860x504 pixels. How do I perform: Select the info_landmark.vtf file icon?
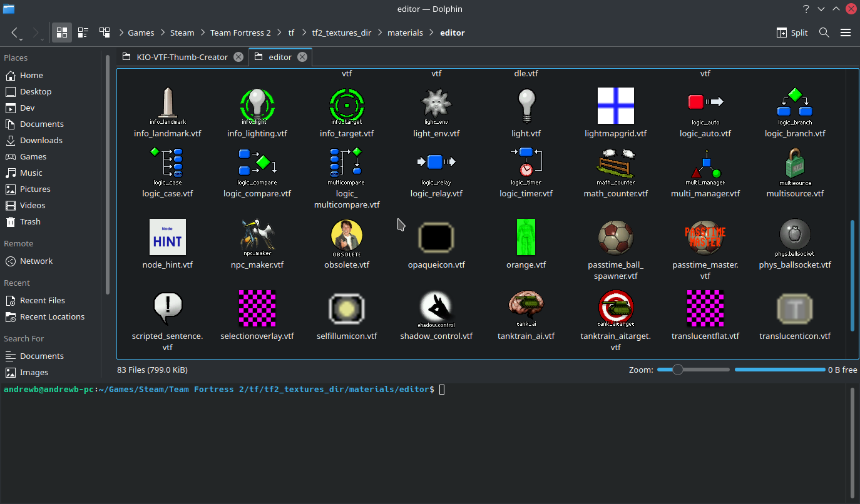(x=168, y=106)
